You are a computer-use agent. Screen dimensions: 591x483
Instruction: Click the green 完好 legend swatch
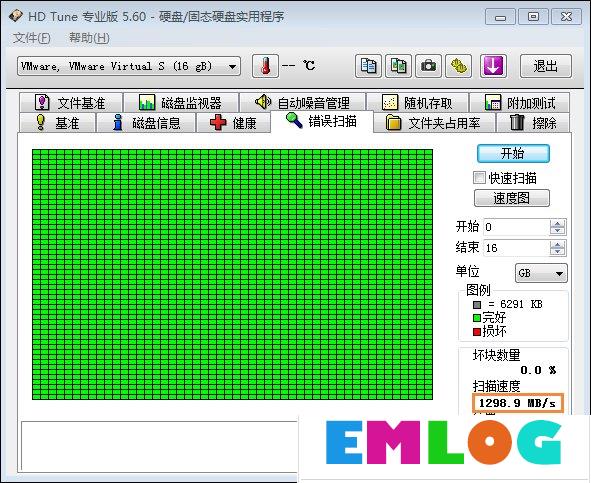tap(477, 318)
